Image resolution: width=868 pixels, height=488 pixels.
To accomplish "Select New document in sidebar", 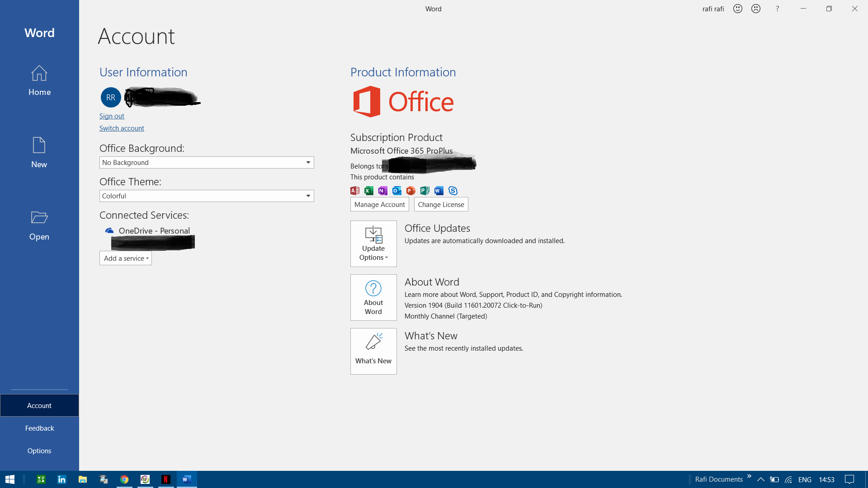I will (39, 153).
